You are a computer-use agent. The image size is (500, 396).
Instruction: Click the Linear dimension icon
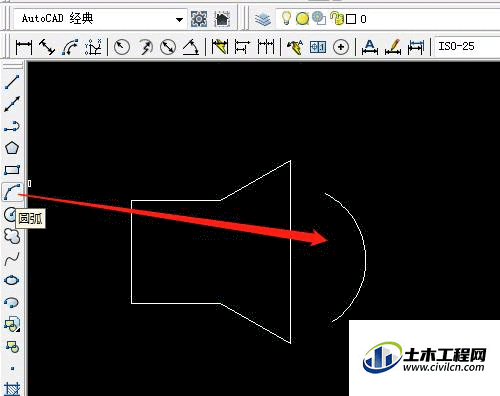pyautogui.click(x=24, y=47)
